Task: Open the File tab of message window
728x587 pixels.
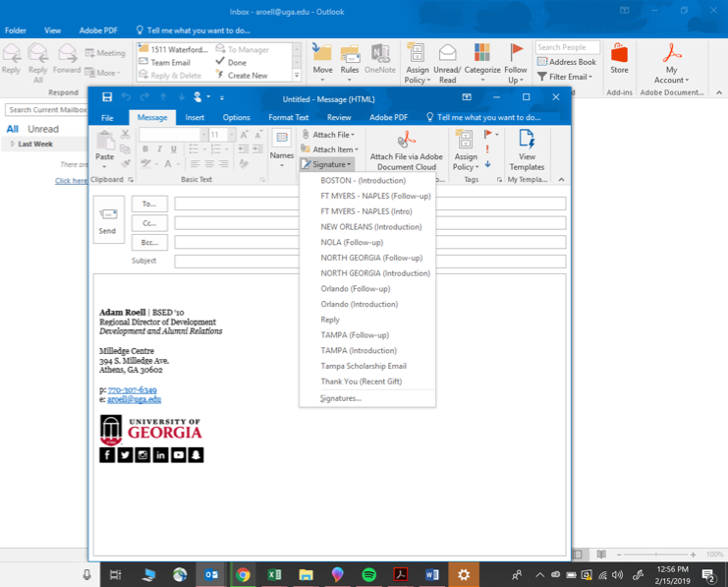Action: point(107,118)
